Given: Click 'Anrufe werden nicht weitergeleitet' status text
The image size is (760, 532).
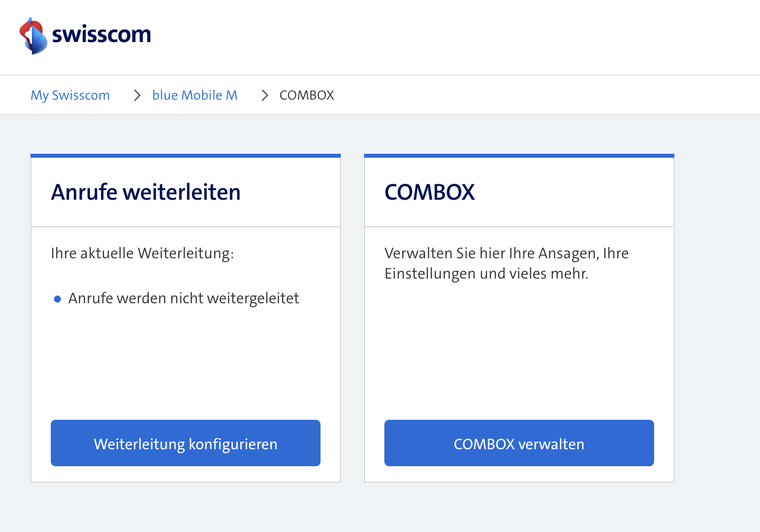Looking at the screenshot, I should coord(184,298).
